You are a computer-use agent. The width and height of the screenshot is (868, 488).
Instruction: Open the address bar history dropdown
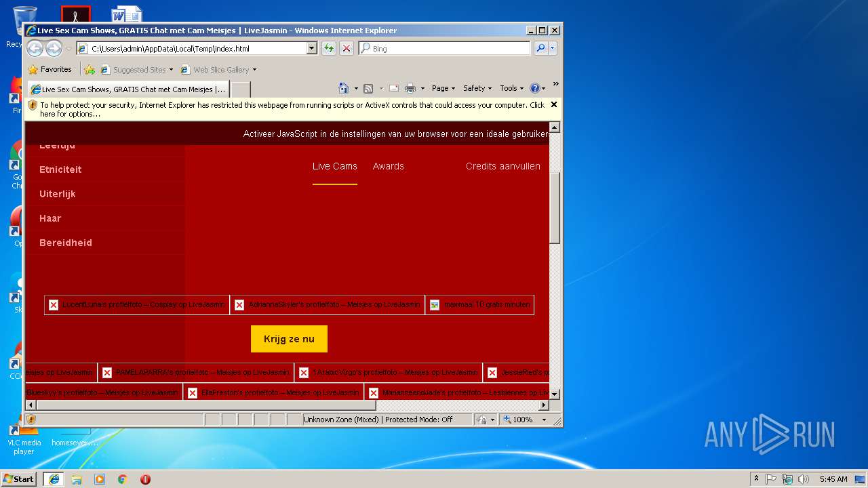pyautogui.click(x=312, y=48)
